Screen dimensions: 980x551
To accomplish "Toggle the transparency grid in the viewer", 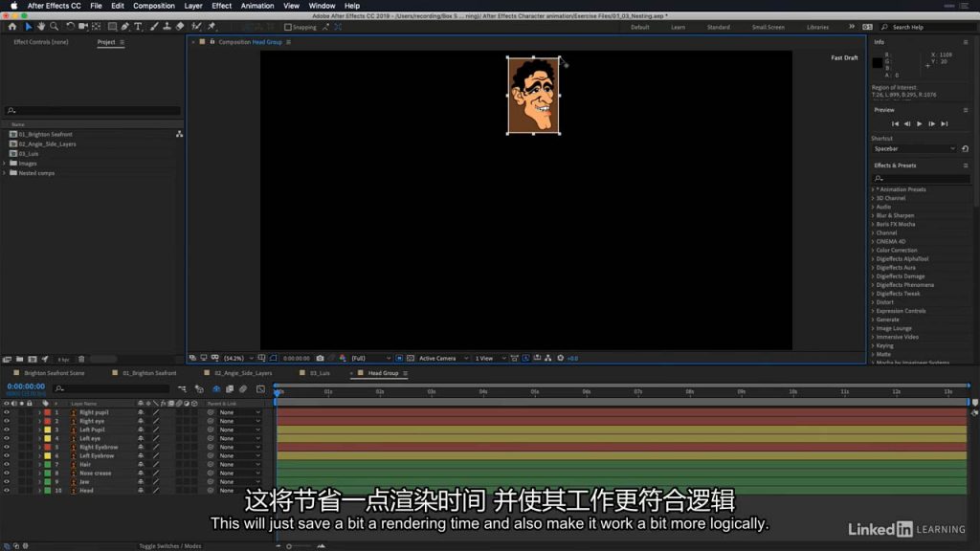I will point(410,359).
